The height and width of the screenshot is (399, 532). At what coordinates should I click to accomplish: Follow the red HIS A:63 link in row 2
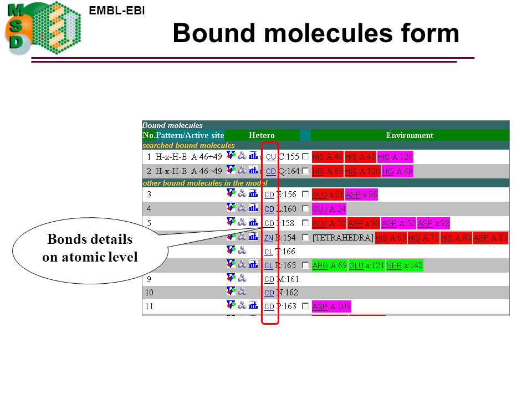point(328,171)
